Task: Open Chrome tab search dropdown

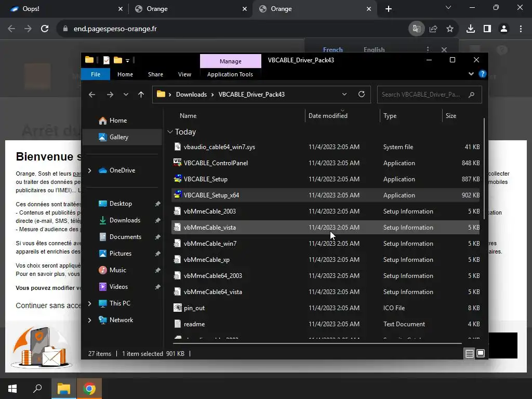Action: (448, 7)
